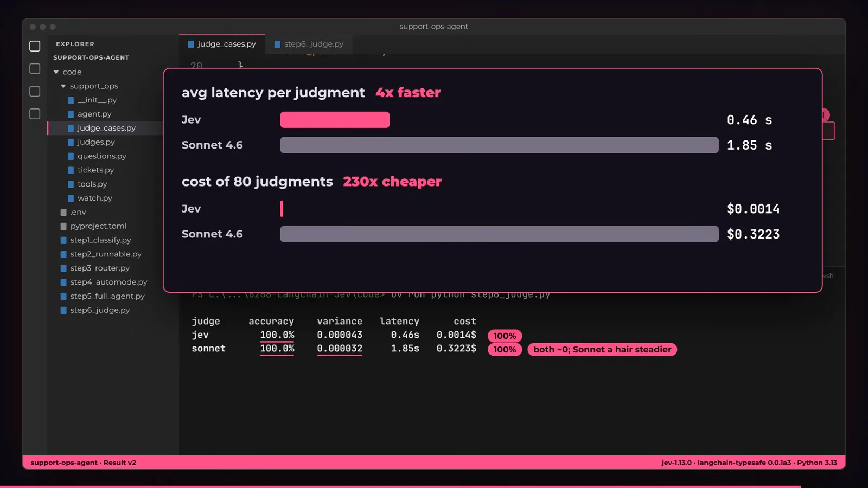Click the step6_judge.py tab file icon
Screen dimensions: 868x488
click(x=277, y=44)
